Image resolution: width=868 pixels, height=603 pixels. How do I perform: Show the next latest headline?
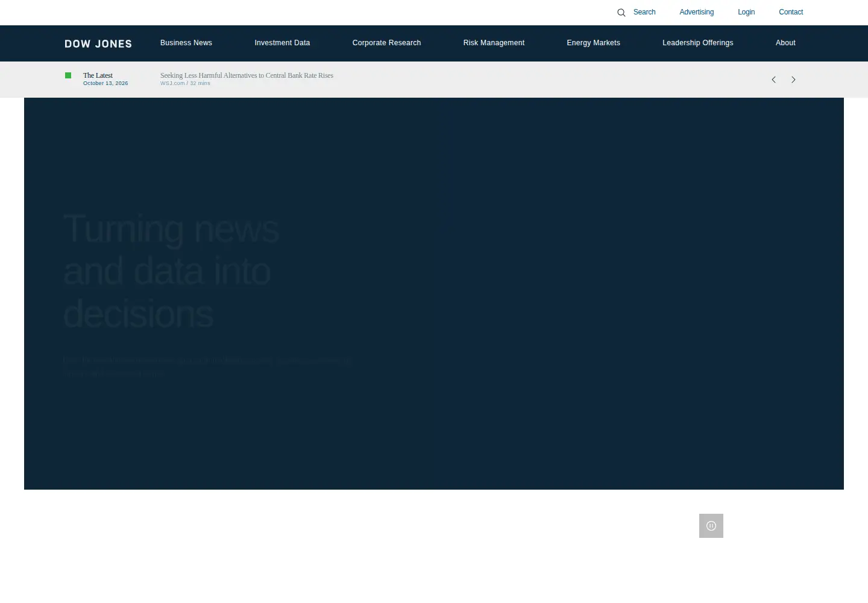pos(793,80)
